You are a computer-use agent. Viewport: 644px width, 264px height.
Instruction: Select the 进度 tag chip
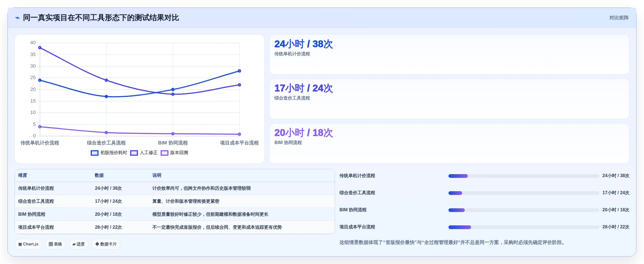pyautogui.click(x=78, y=244)
